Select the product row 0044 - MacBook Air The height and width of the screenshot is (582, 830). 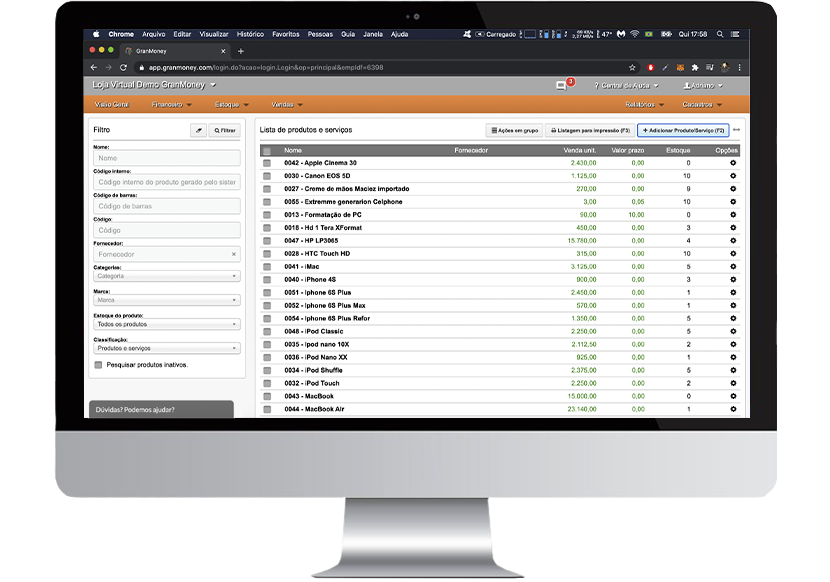pyautogui.click(x=500, y=409)
